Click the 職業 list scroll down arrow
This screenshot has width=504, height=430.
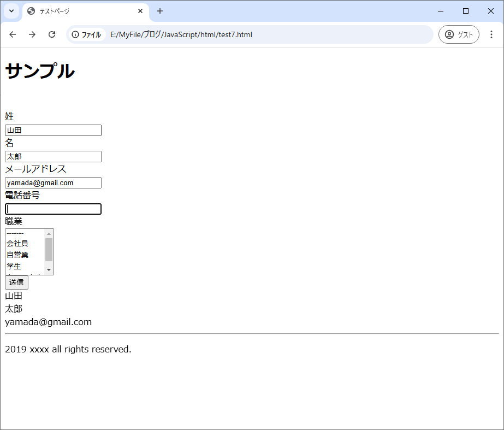(49, 270)
